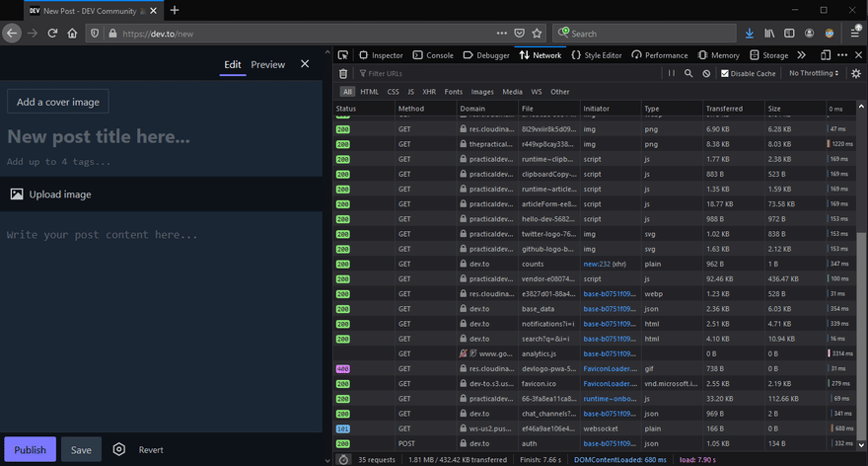
Task: Open the Performance tab
Action: point(659,55)
